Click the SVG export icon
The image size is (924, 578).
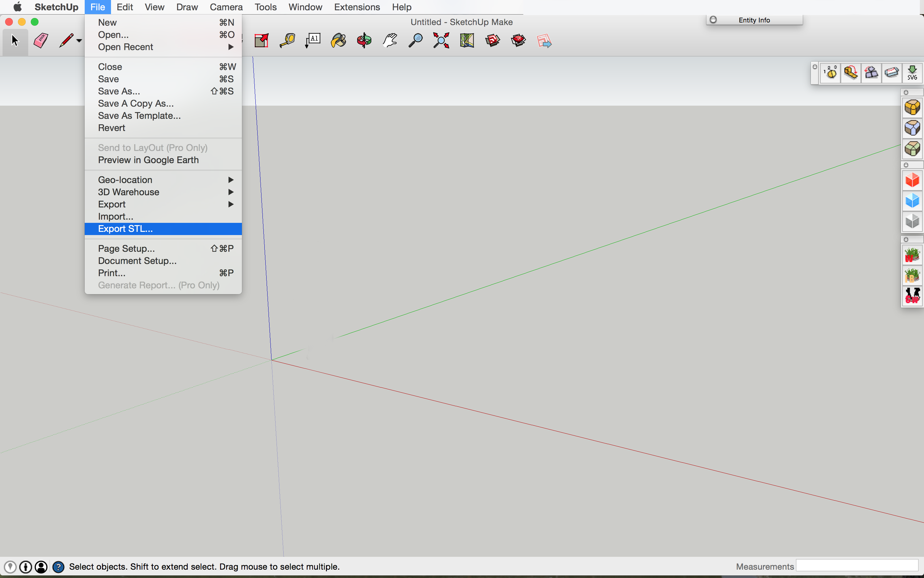[x=912, y=73]
